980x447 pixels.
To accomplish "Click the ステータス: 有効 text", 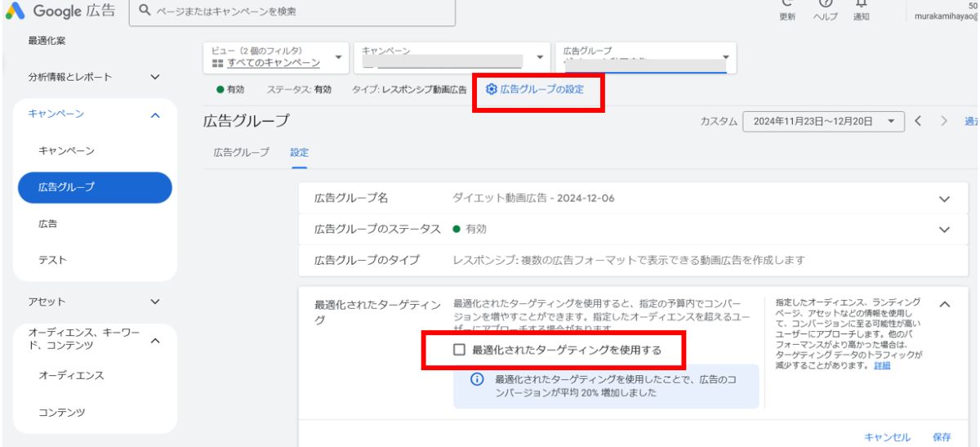I will (x=301, y=89).
